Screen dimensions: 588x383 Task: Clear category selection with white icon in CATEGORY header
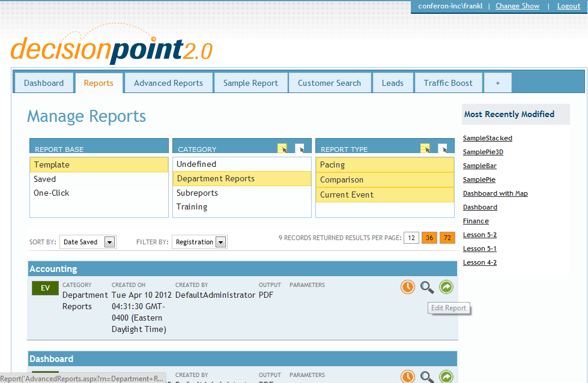point(299,148)
